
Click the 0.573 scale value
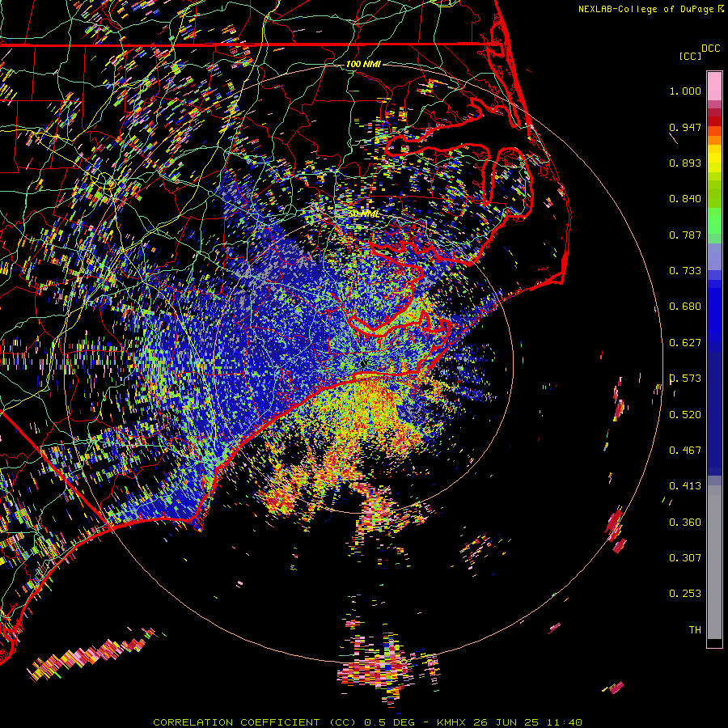coord(685,379)
